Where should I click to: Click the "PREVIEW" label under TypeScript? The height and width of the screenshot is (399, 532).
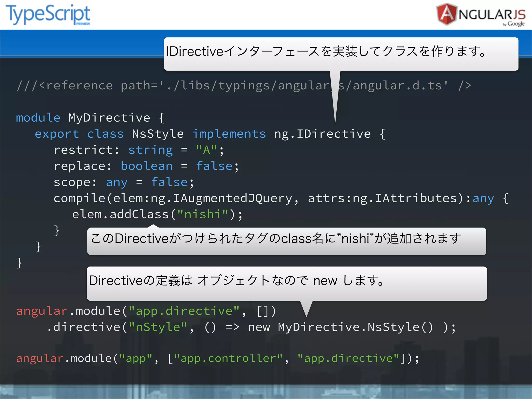click(x=83, y=24)
